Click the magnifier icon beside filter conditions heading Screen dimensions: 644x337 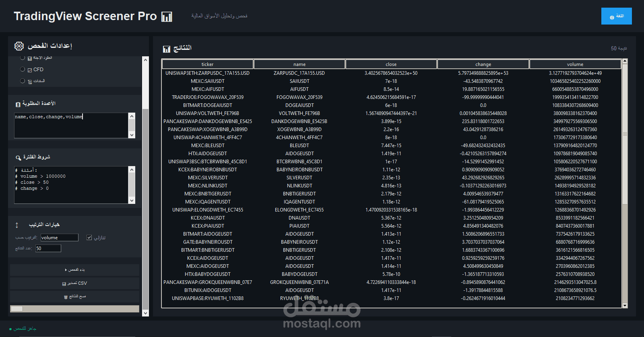point(18,158)
